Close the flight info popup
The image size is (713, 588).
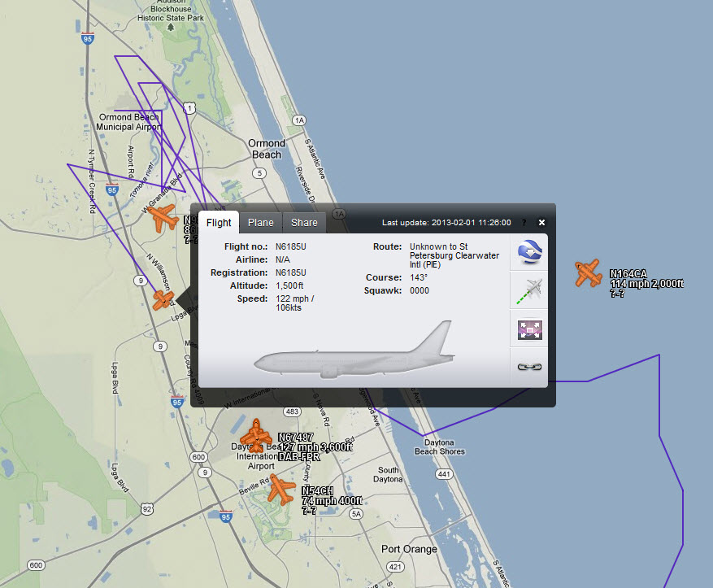tap(541, 222)
